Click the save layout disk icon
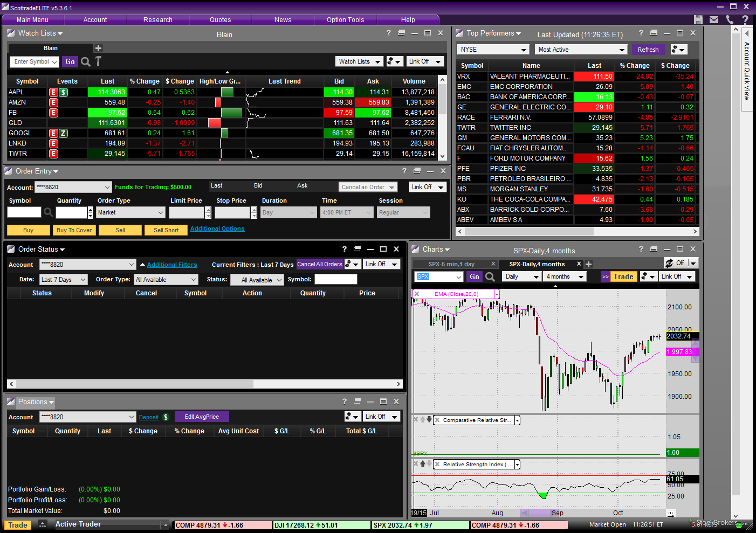 pyautogui.click(x=698, y=20)
